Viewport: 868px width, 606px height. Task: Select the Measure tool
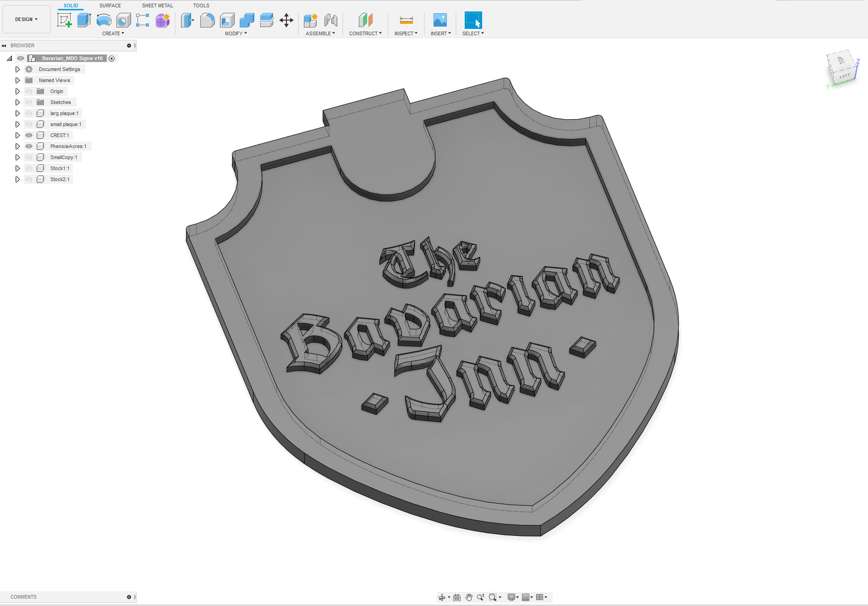point(406,20)
